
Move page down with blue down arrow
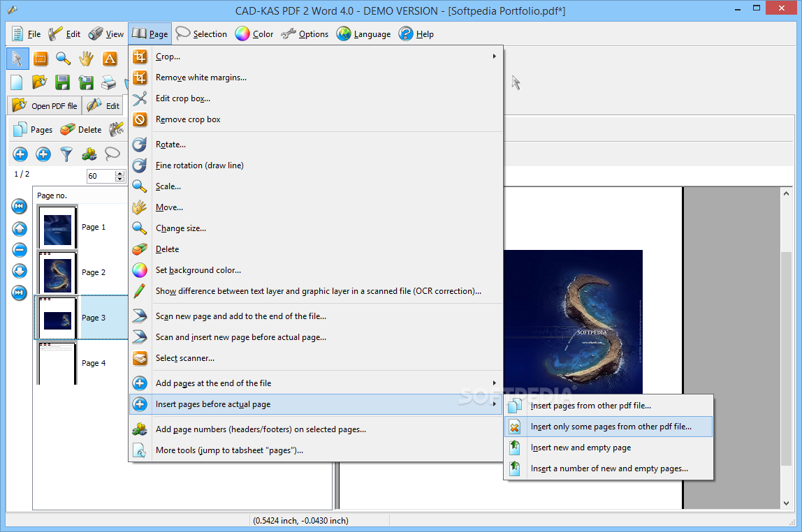[20, 271]
